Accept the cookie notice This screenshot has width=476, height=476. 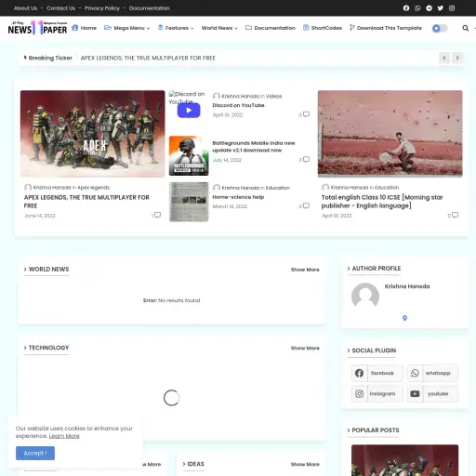point(35,453)
